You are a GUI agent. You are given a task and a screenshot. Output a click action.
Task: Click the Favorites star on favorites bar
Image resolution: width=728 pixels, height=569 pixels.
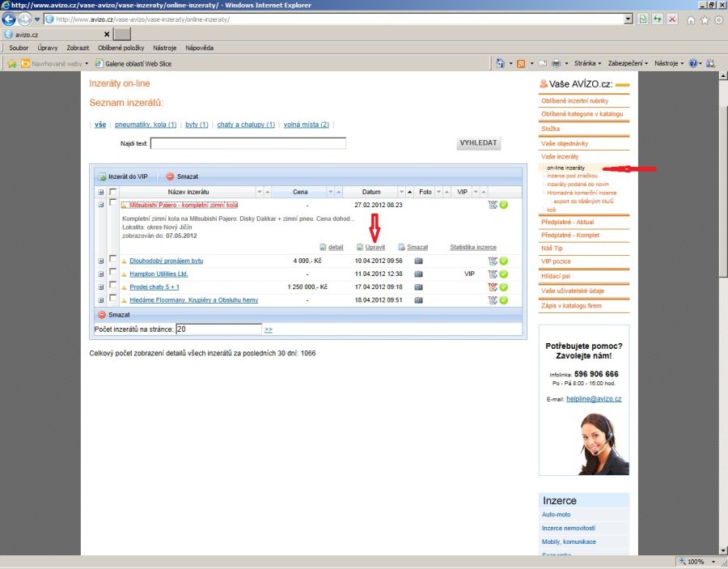pos(11,64)
